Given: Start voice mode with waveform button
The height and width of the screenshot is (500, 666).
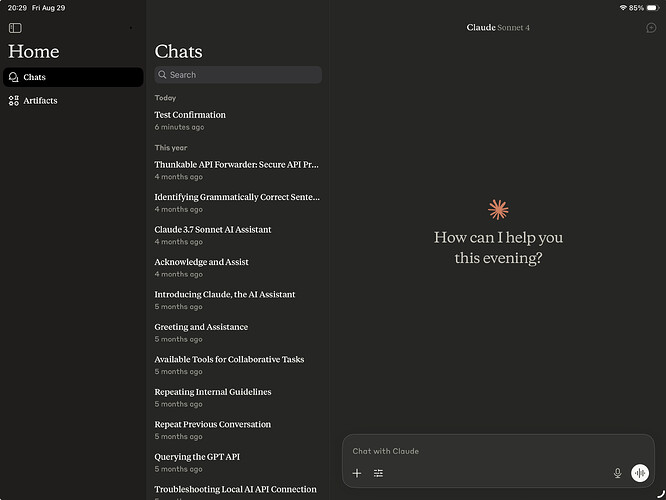Looking at the screenshot, I should click(640, 473).
